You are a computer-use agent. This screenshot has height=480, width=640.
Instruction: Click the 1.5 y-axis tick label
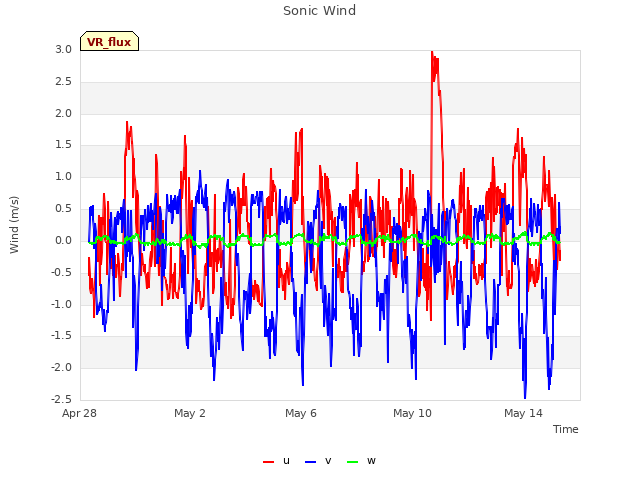[64, 144]
